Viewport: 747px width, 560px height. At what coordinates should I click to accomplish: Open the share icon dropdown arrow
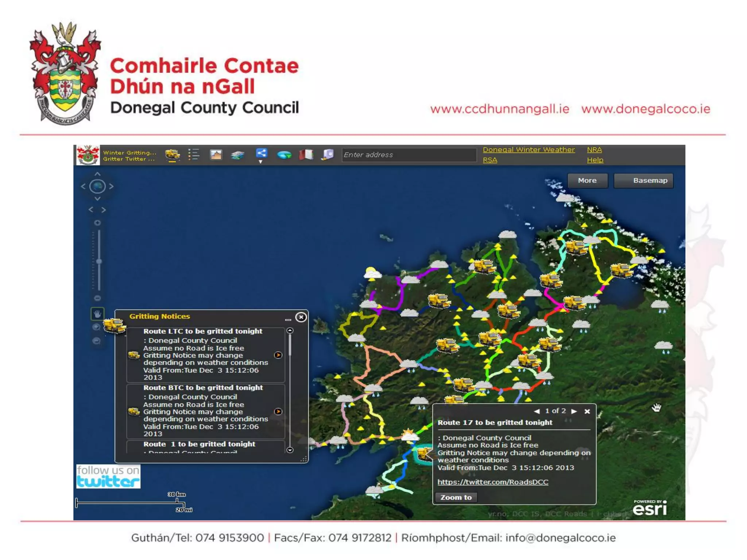(x=260, y=162)
